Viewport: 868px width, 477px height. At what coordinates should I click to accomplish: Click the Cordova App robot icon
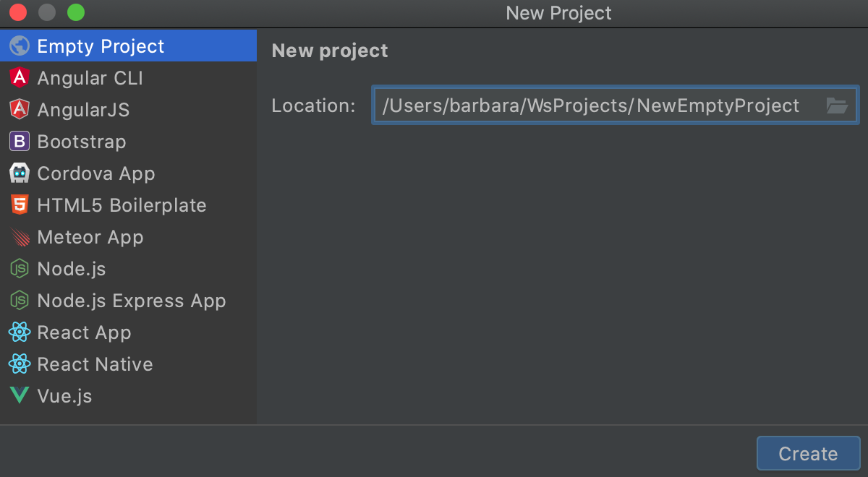point(20,173)
